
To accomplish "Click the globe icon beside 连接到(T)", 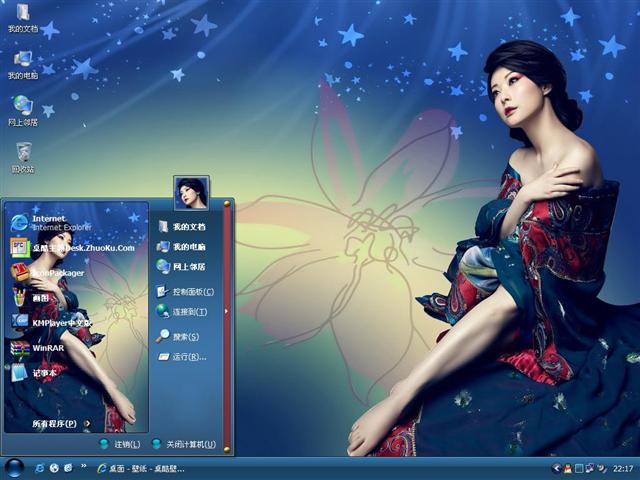I will pos(163,311).
